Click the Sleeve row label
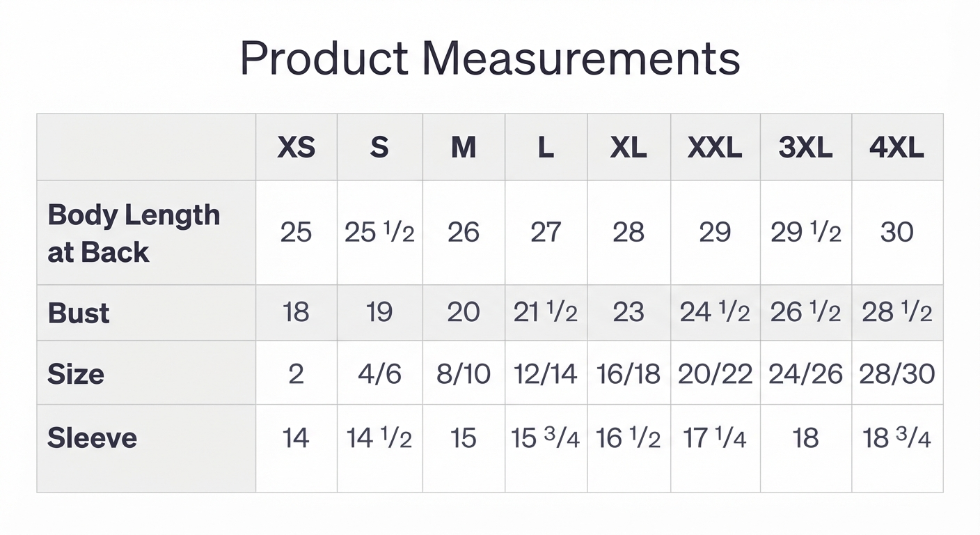 (x=92, y=438)
